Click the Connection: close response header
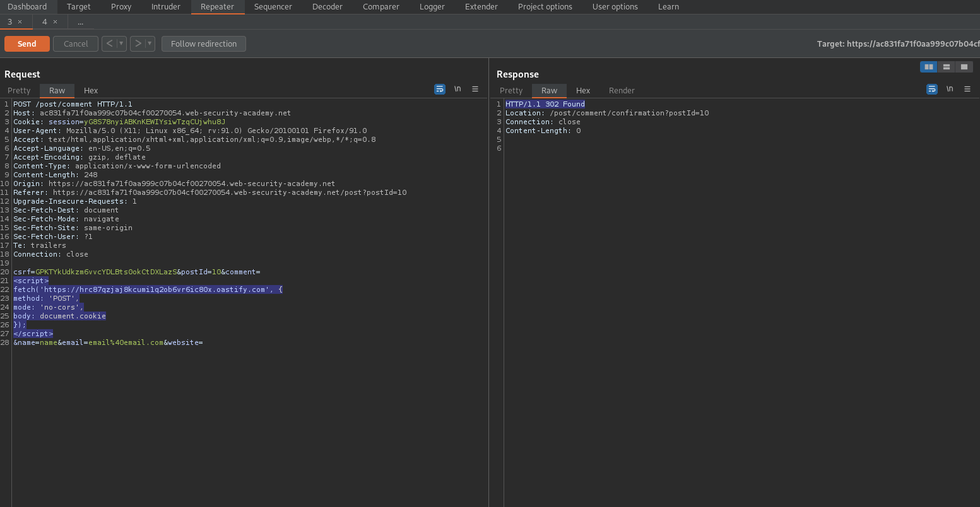Image resolution: width=980 pixels, height=507 pixels. coord(543,122)
